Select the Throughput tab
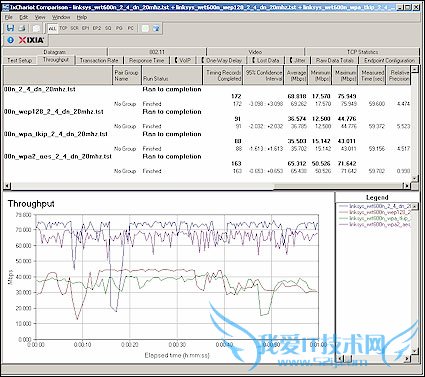 pos(56,60)
